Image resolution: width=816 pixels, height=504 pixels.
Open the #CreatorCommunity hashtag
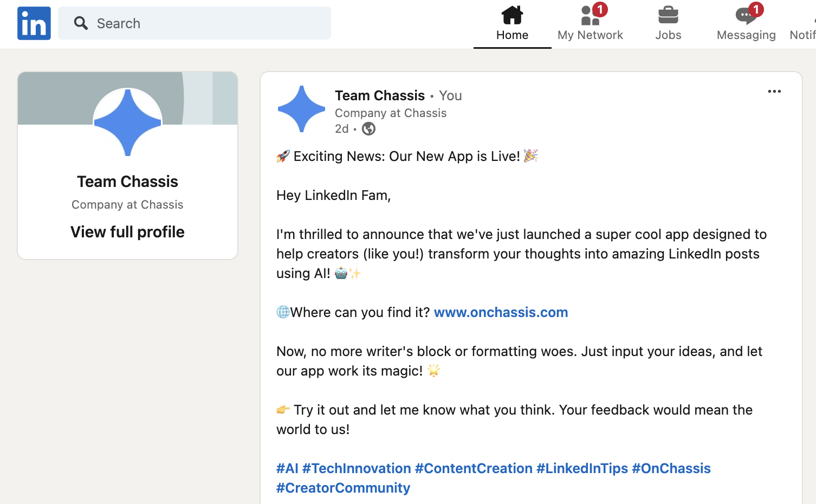(x=343, y=488)
